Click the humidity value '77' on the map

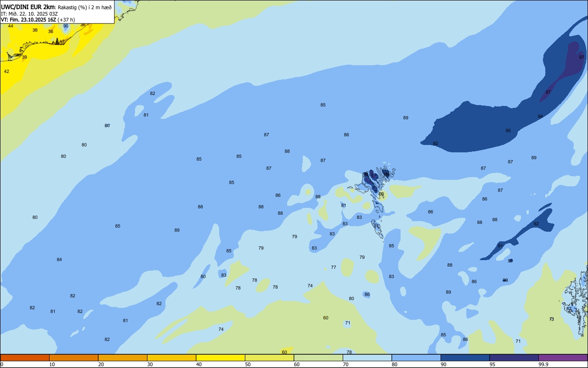click(334, 268)
